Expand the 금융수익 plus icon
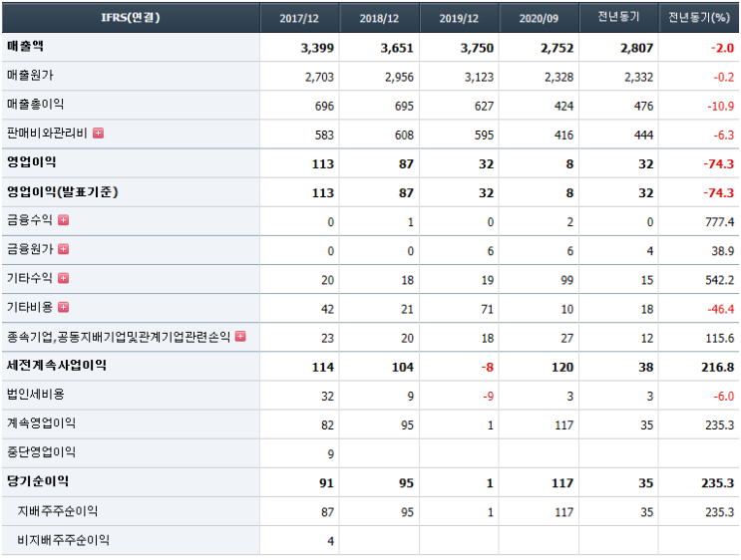 pyautogui.click(x=63, y=220)
